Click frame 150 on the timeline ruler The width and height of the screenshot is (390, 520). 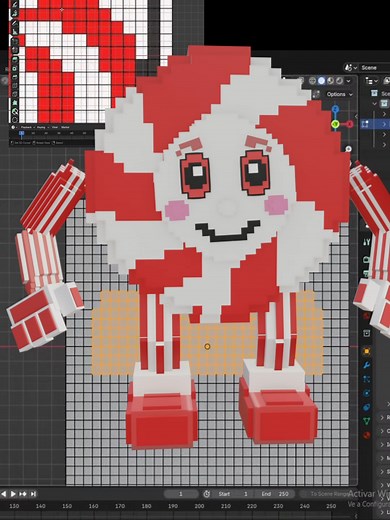67,506
